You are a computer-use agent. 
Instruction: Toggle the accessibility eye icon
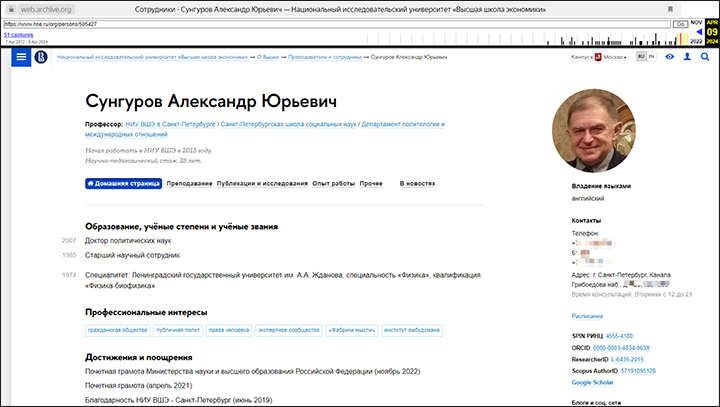[669, 57]
